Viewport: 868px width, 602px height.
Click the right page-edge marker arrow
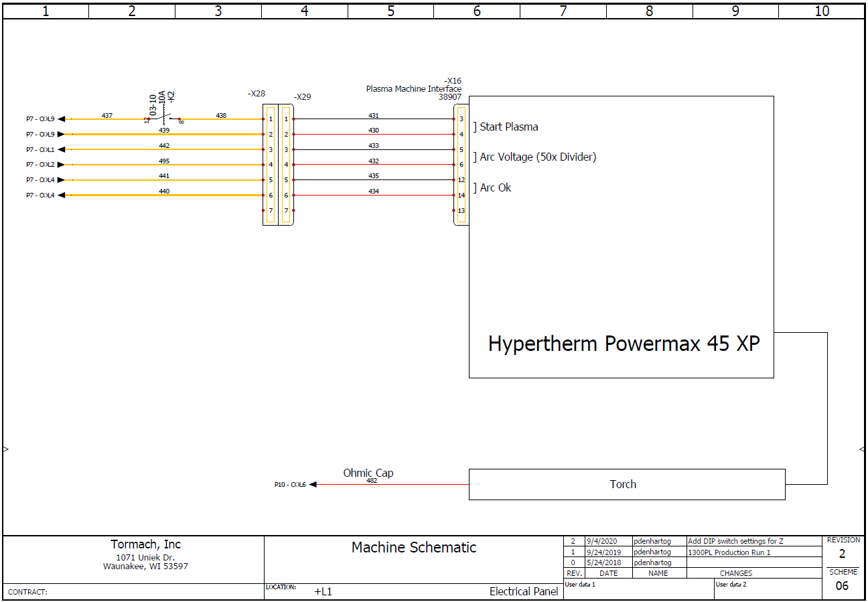[862, 449]
